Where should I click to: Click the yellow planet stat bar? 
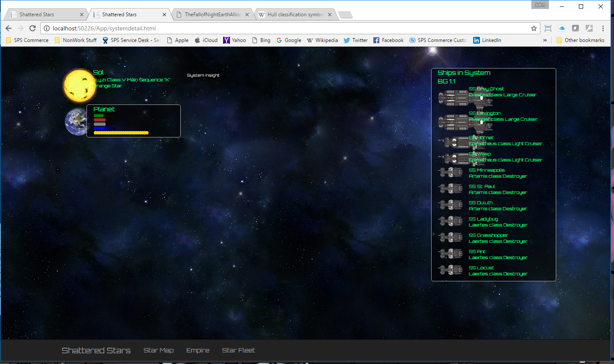pyautogui.click(x=121, y=133)
